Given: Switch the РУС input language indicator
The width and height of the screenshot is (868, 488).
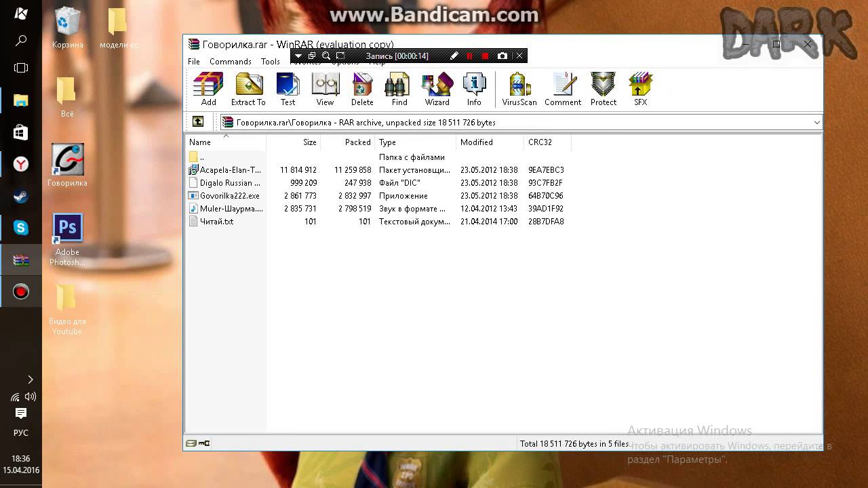Looking at the screenshot, I should [x=21, y=432].
